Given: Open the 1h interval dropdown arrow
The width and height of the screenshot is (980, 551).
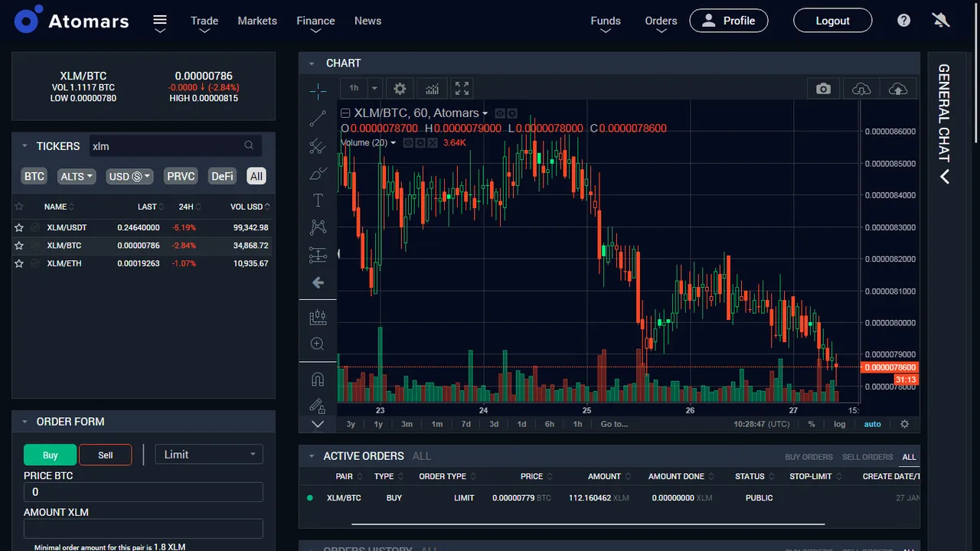Looking at the screenshot, I should [x=374, y=88].
